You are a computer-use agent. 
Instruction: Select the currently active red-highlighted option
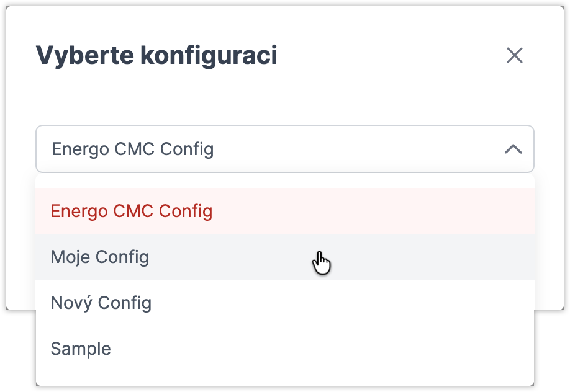(132, 211)
